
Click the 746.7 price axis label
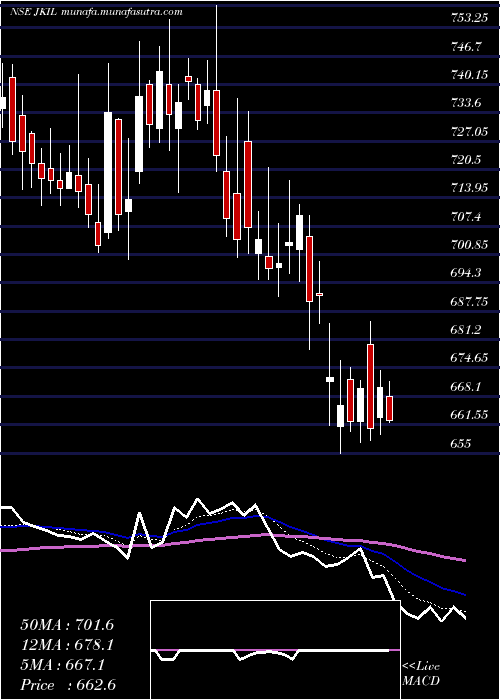pyautogui.click(x=465, y=47)
